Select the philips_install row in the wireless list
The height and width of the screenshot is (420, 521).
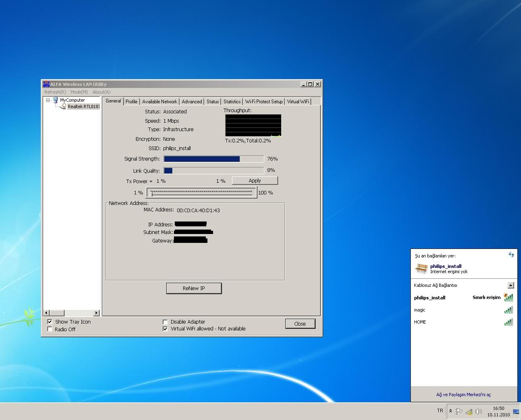click(464, 298)
